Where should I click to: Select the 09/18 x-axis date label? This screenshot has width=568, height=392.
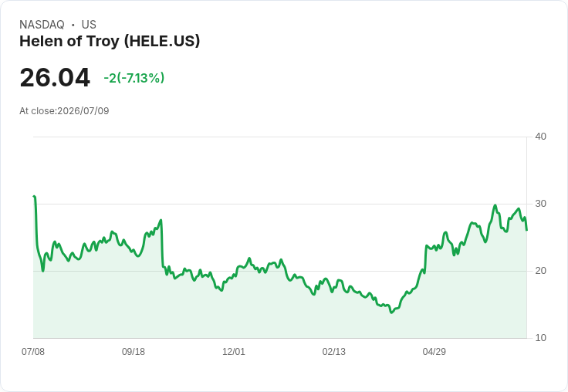[x=134, y=351]
